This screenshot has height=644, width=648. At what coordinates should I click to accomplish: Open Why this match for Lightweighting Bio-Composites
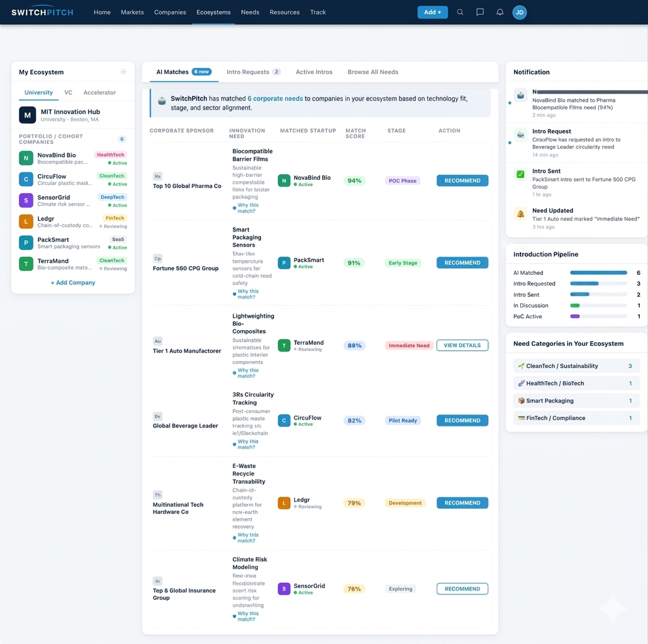(x=247, y=373)
